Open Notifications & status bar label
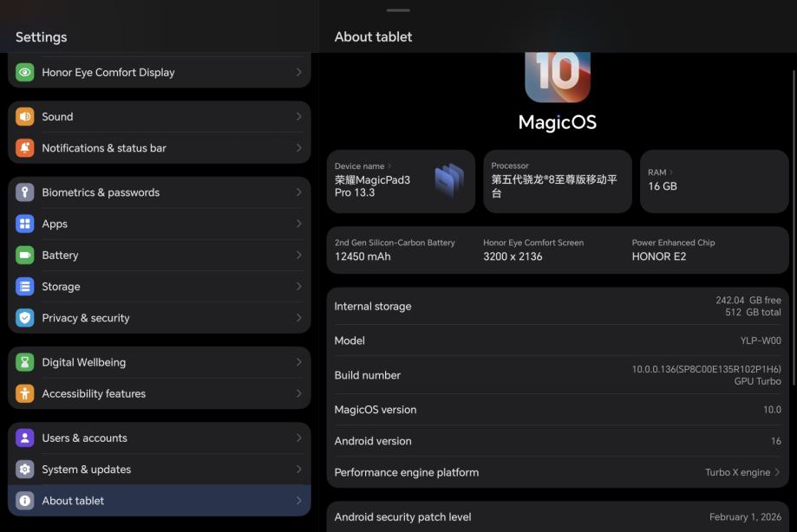This screenshot has height=532, width=797. [104, 148]
